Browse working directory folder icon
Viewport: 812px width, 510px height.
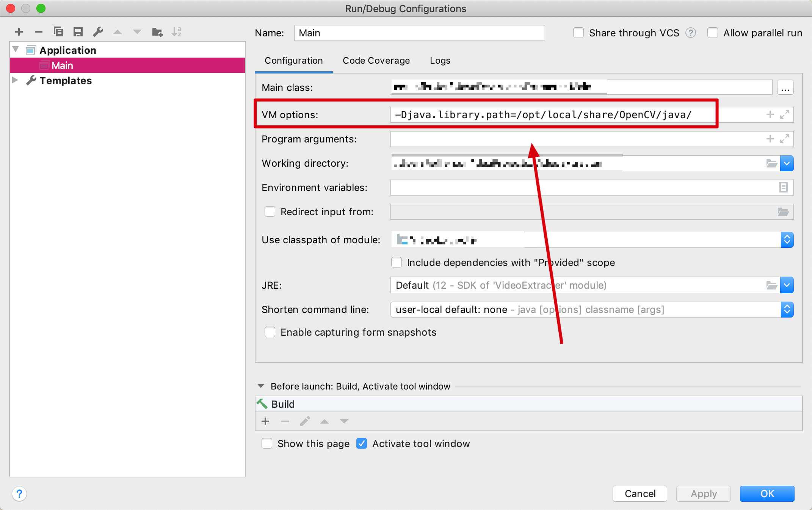772,164
